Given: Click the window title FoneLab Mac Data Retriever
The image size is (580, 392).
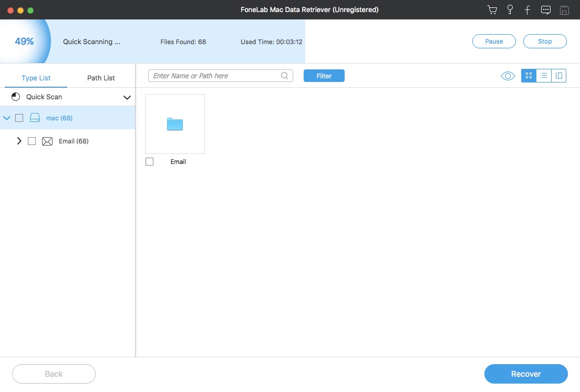Looking at the screenshot, I should point(309,9).
